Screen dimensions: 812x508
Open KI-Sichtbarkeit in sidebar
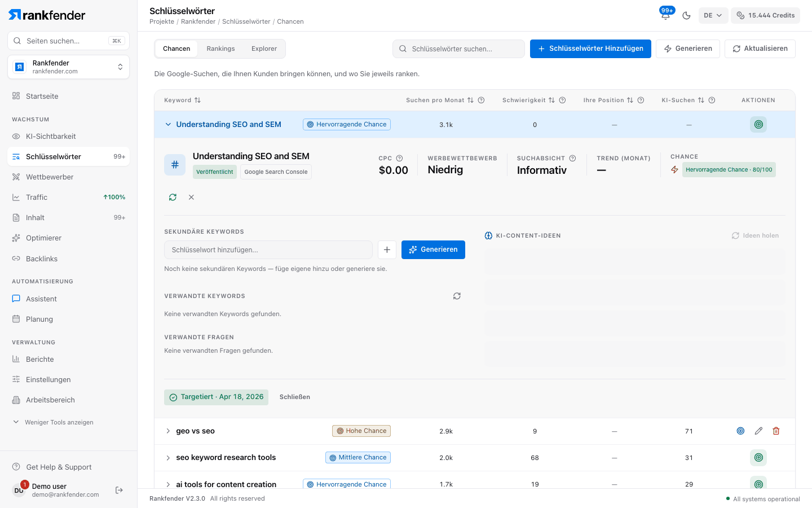pos(68,136)
